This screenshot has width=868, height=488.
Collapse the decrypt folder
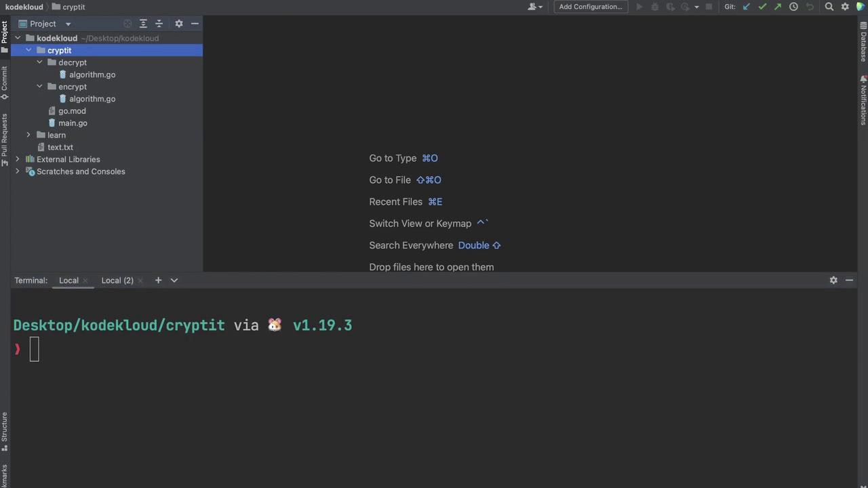coord(39,62)
